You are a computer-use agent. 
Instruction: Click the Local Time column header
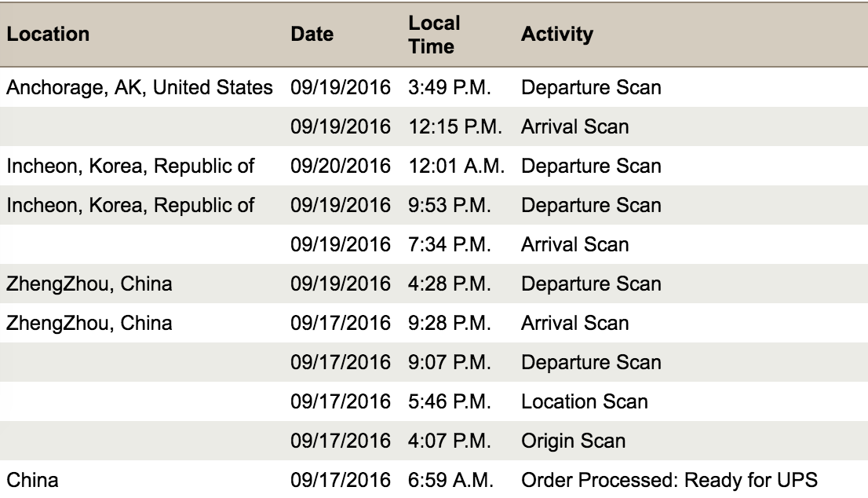pos(434,35)
